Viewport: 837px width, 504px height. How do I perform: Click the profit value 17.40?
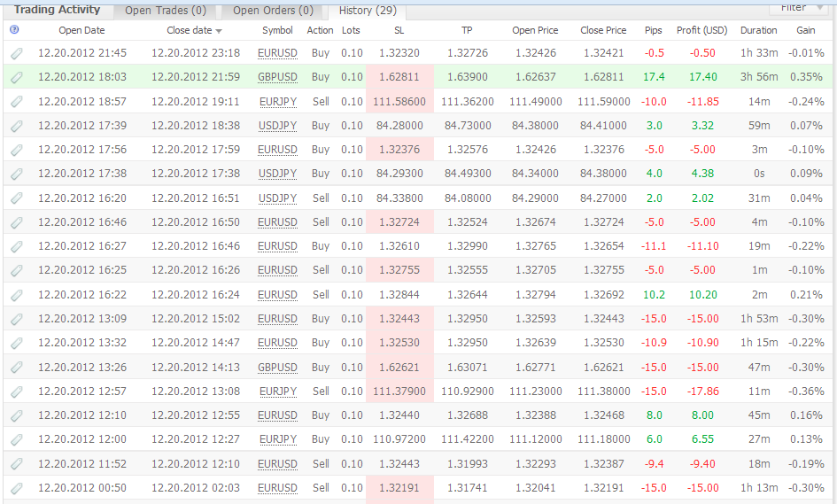coord(703,77)
